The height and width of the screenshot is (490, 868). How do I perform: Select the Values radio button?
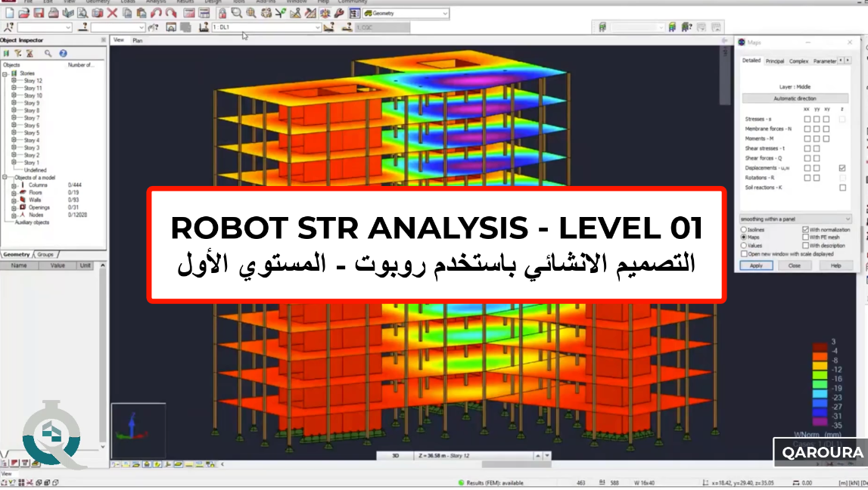click(744, 246)
